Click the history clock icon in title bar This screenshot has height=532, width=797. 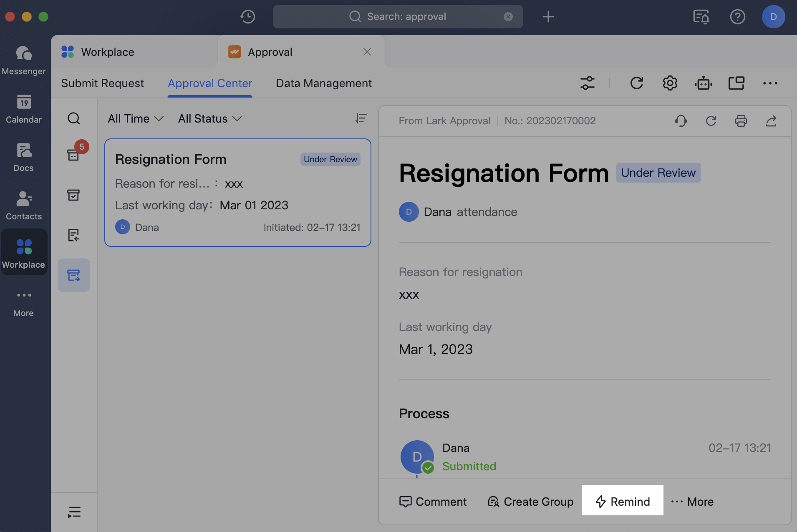(x=247, y=17)
